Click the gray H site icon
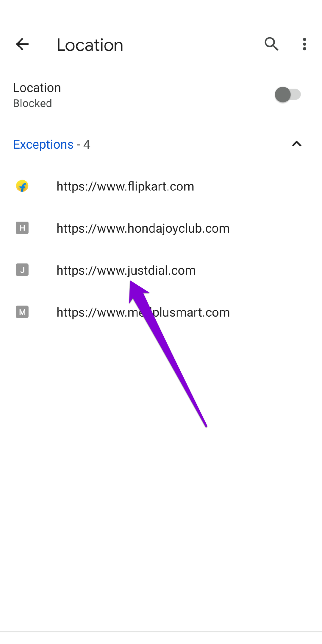322x644 pixels. (x=22, y=228)
